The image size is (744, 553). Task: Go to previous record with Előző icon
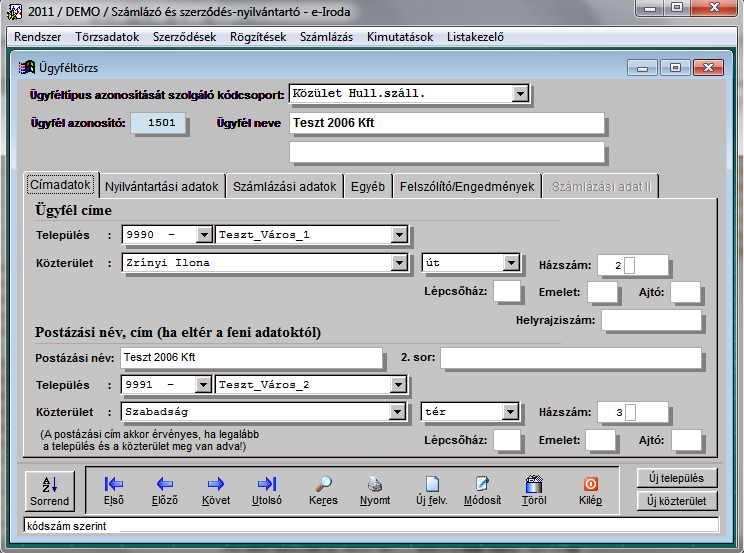click(164, 484)
